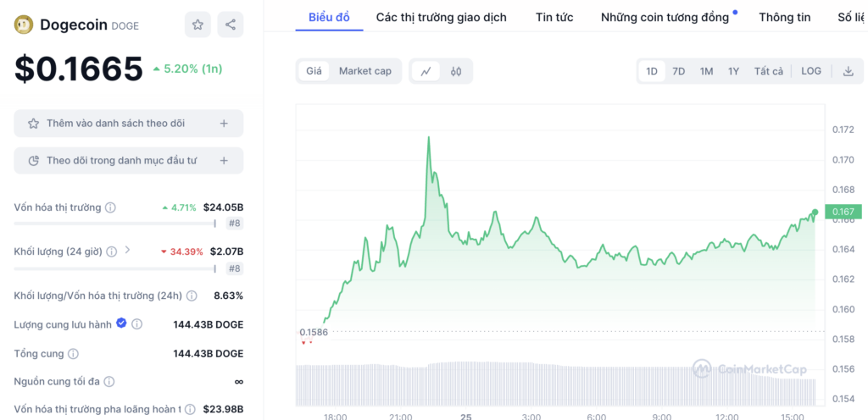Click the plus on Theo dõi trong danh mục đầu tư
This screenshot has width=868, height=420.
(x=224, y=161)
